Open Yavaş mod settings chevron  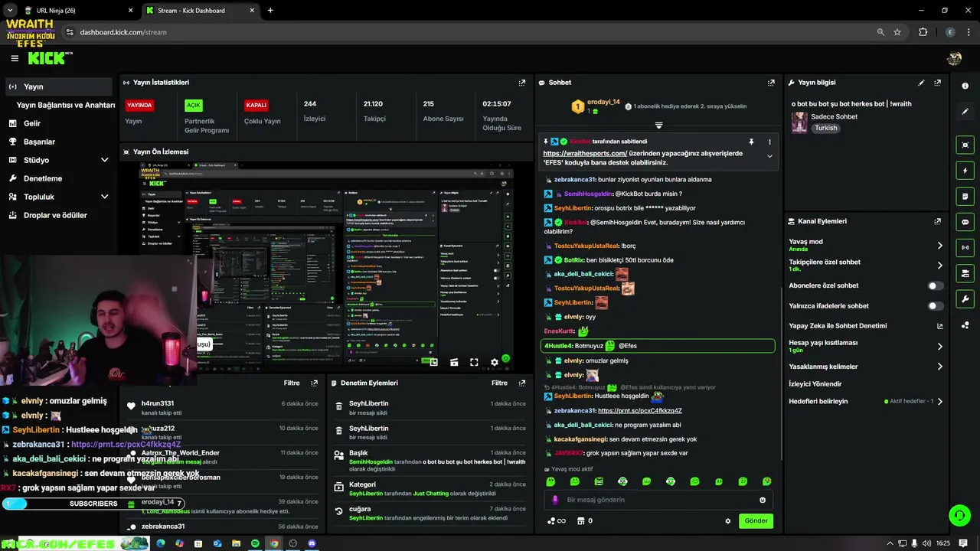940,246
